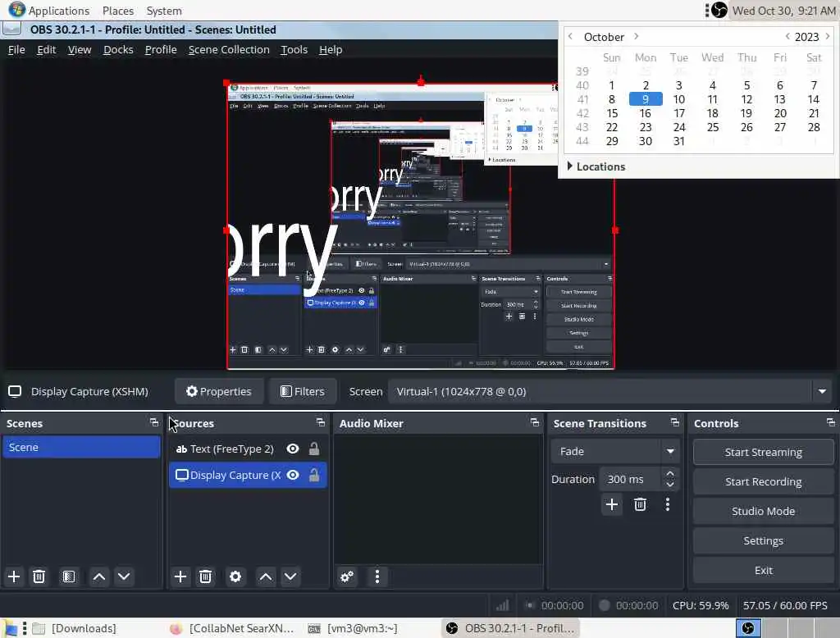Decrease transition duration with down stepper
840x638 pixels.
[x=669, y=485]
